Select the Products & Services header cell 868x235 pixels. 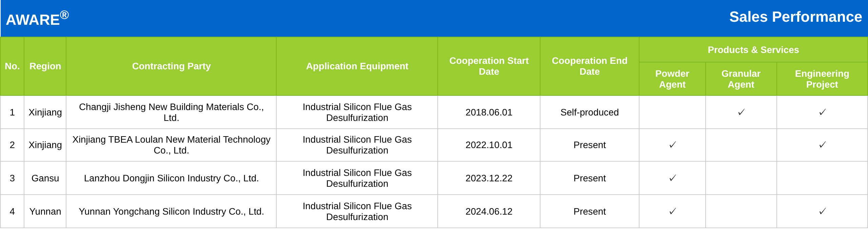pyautogui.click(x=753, y=50)
